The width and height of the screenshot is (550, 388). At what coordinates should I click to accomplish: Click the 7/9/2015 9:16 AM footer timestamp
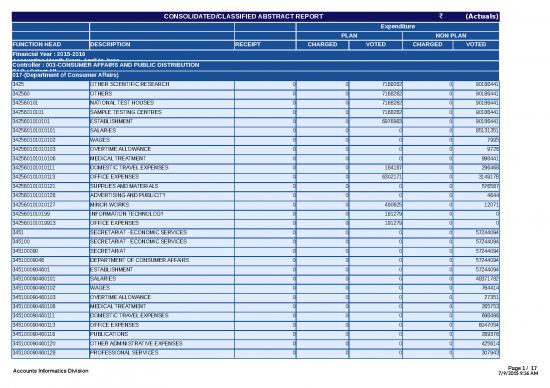coord(518,373)
